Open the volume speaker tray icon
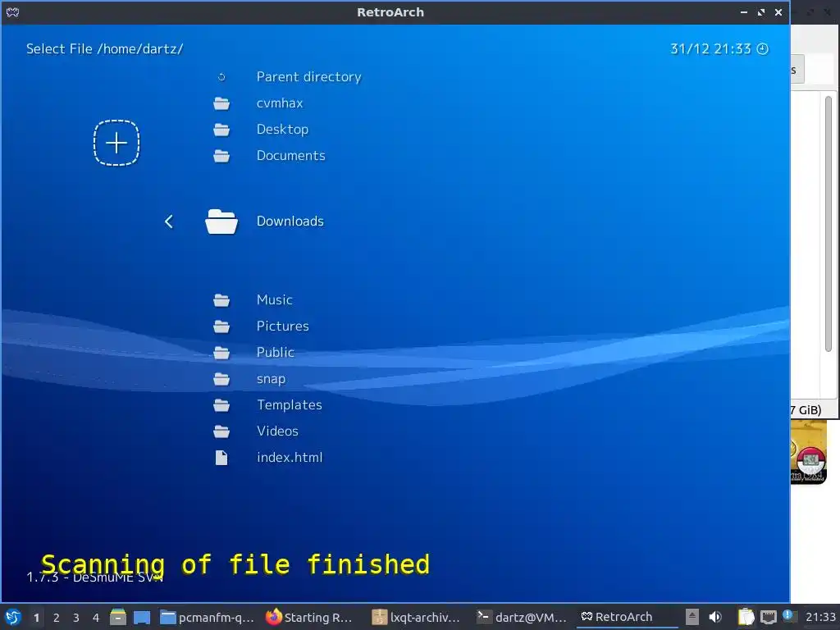Image resolution: width=840 pixels, height=630 pixels. pos(714,617)
